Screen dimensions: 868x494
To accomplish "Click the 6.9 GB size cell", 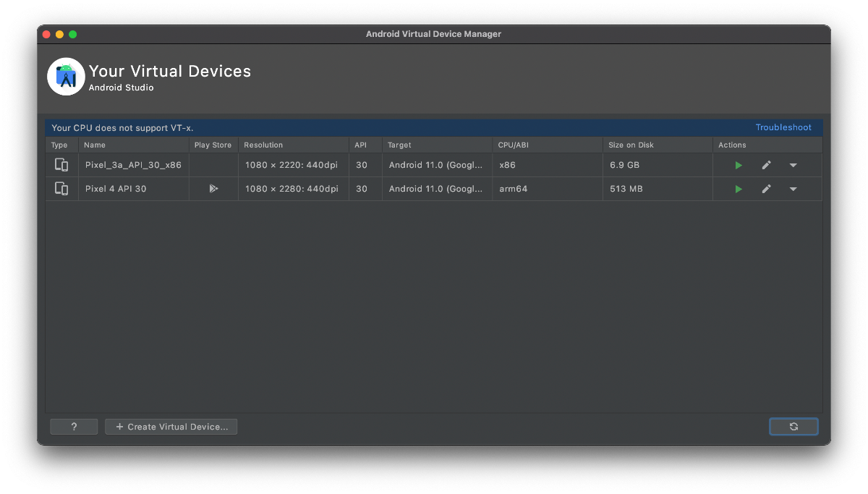I will click(658, 165).
